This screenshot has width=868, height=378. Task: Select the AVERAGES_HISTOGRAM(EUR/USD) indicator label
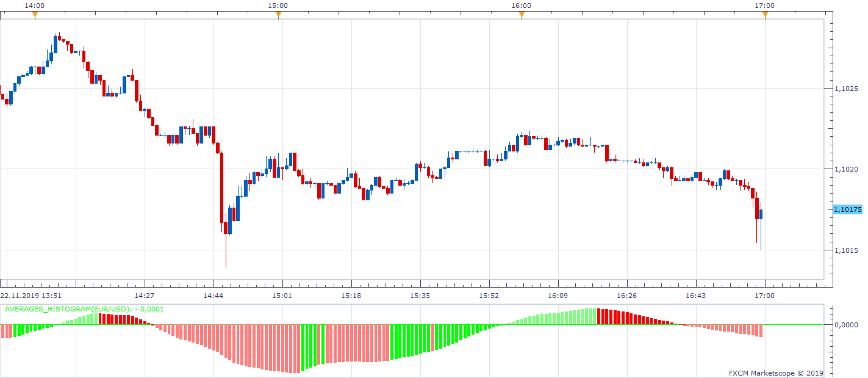84,309
